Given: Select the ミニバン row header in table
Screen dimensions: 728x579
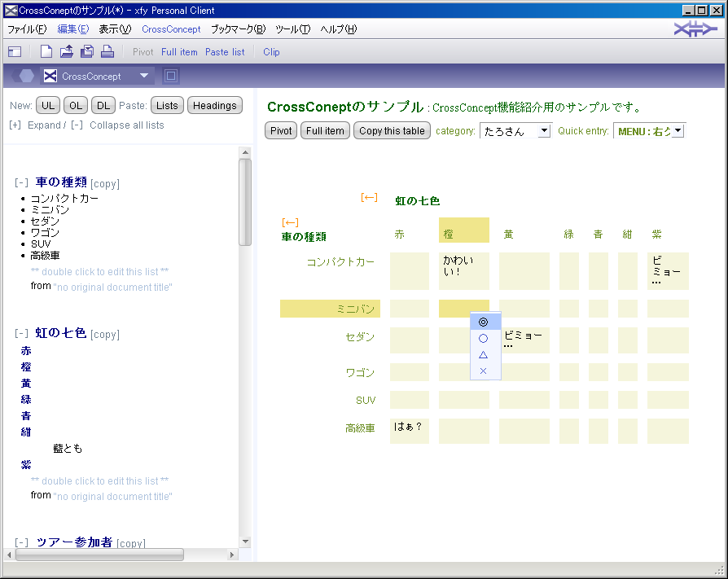Looking at the screenshot, I should (330, 309).
